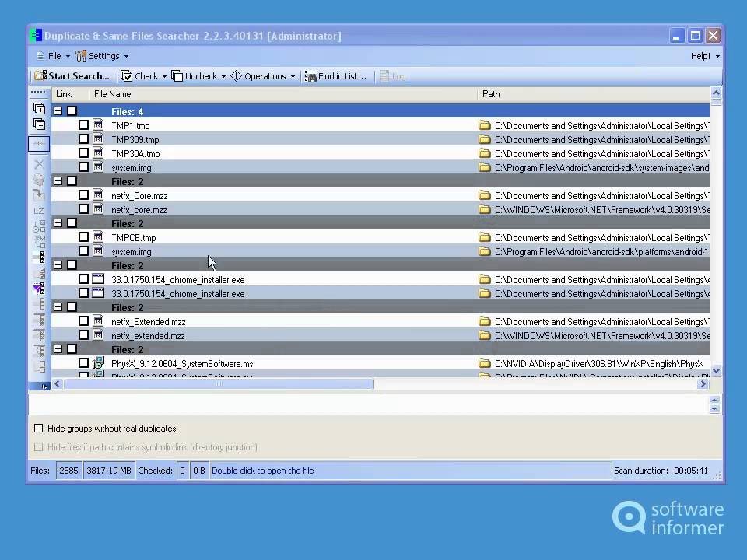
Task: Open the Help! menu
Action: click(704, 56)
